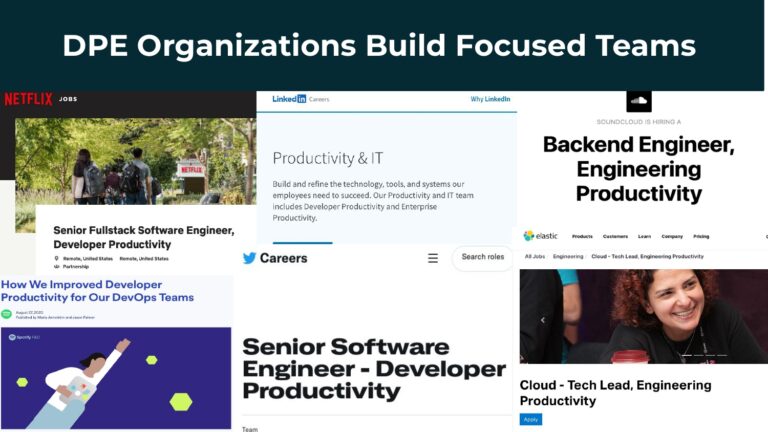Click the Productivity & IT heading
This screenshot has height=432, width=768.
coord(328,158)
